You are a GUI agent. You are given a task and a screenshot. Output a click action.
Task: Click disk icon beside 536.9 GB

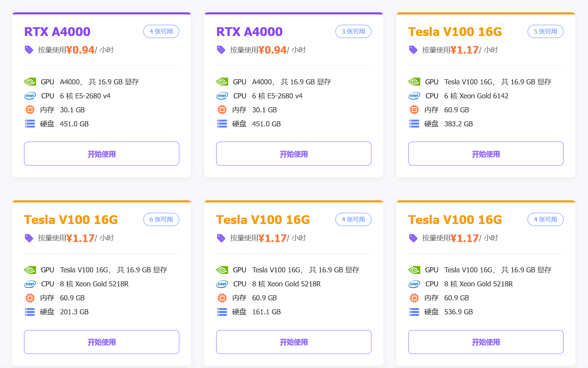414,312
